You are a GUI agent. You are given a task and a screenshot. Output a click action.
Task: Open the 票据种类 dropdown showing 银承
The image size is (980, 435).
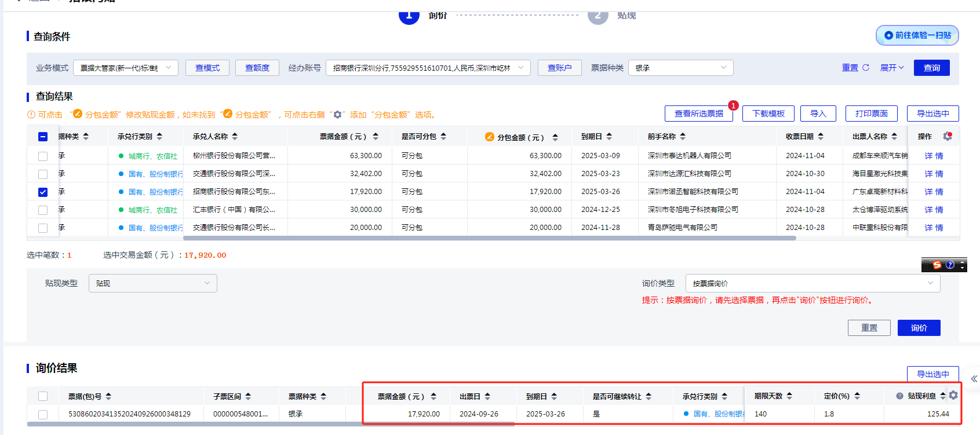680,68
